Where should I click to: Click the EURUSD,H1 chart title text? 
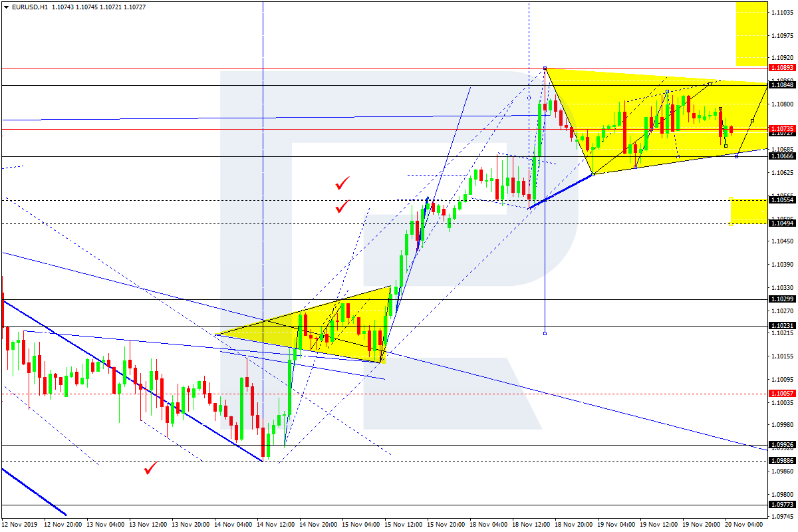(30, 7)
